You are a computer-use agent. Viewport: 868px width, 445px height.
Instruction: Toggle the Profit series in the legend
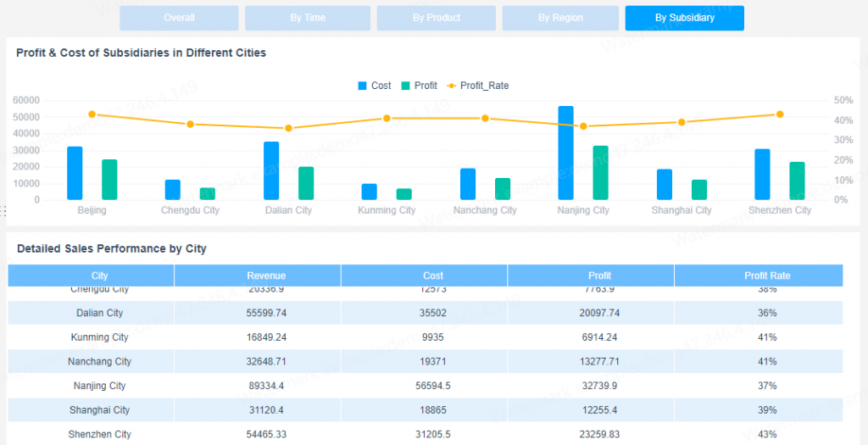click(419, 86)
